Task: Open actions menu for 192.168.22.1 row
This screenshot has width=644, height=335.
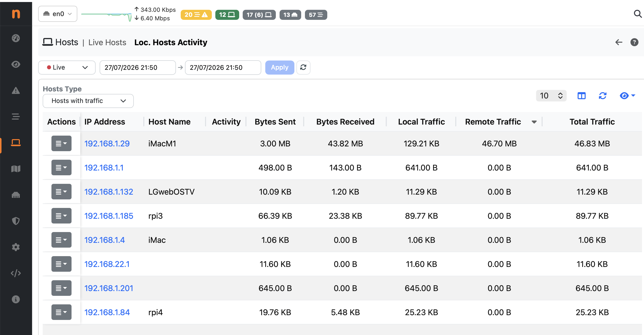Action: tap(61, 264)
